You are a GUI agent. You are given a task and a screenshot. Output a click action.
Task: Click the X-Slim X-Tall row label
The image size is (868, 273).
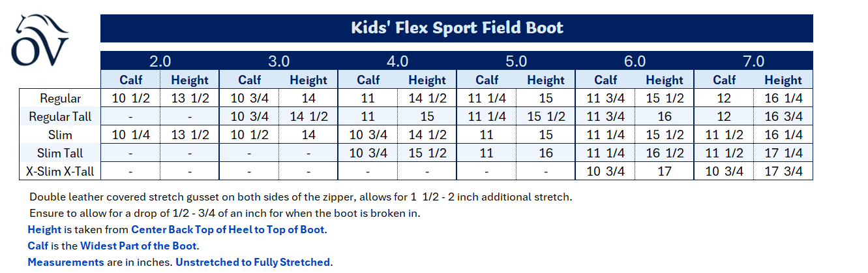pyautogui.click(x=60, y=172)
